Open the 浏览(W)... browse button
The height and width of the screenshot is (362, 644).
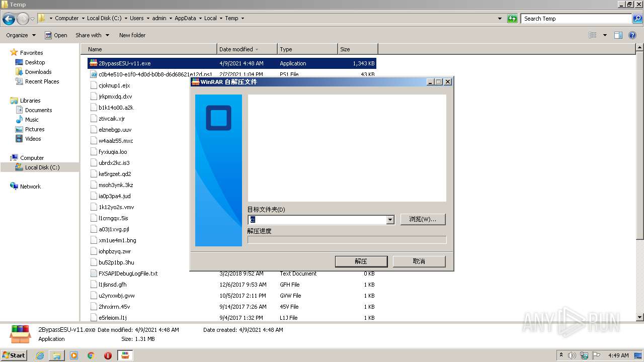pos(423,219)
